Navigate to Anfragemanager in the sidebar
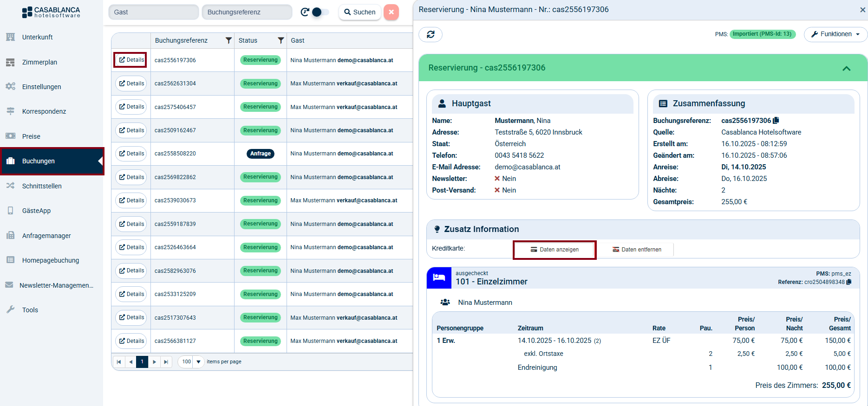Image resolution: width=868 pixels, height=406 pixels. click(x=46, y=236)
